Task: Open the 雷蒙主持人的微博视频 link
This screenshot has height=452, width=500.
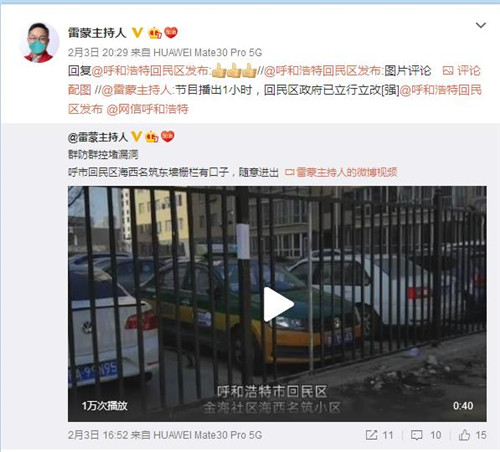Action: [x=341, y=172]
